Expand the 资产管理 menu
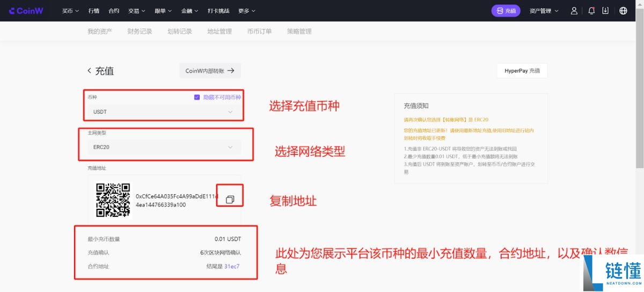Viewport: 644px width, 292px height. [x=544, y=11]
